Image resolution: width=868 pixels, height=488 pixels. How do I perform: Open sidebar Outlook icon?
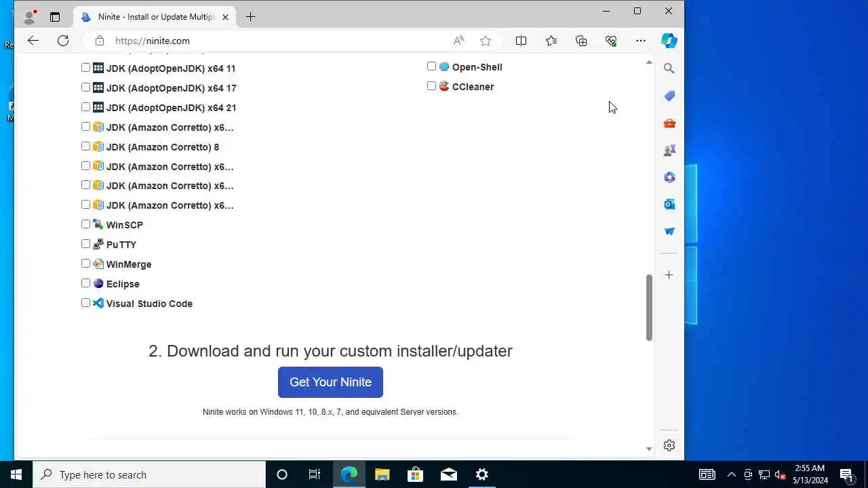click(x=669, y=204)
